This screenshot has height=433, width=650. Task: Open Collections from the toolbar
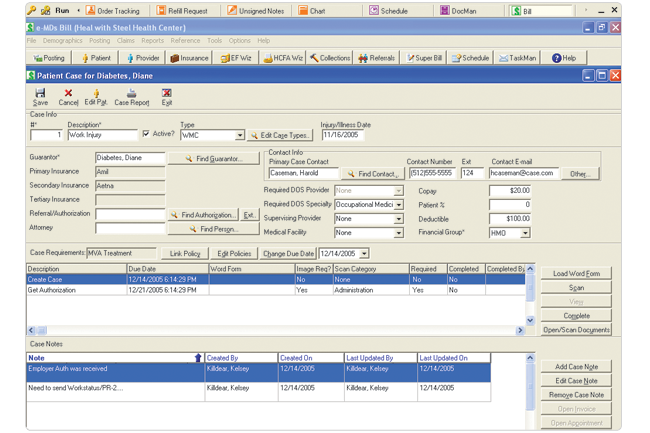point(330,58)
